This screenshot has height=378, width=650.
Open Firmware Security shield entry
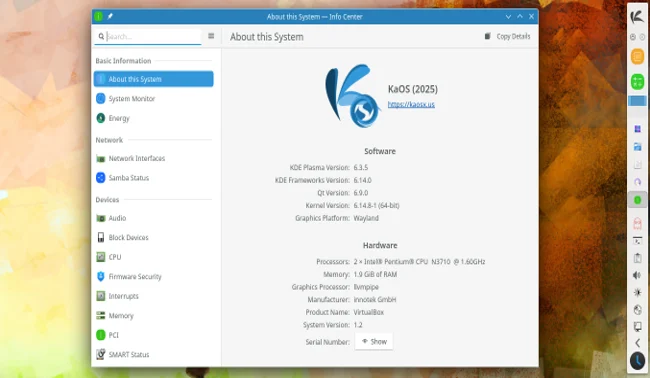coord(153,276)
